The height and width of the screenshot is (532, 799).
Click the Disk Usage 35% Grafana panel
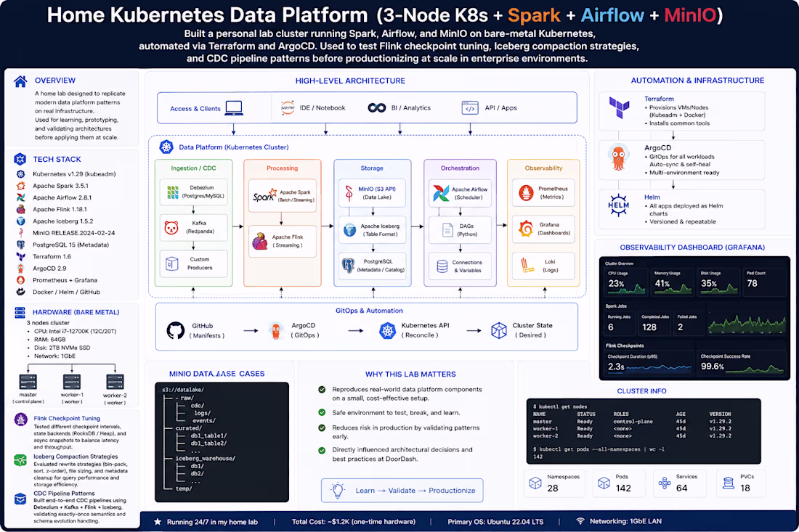tap(718, 282)
